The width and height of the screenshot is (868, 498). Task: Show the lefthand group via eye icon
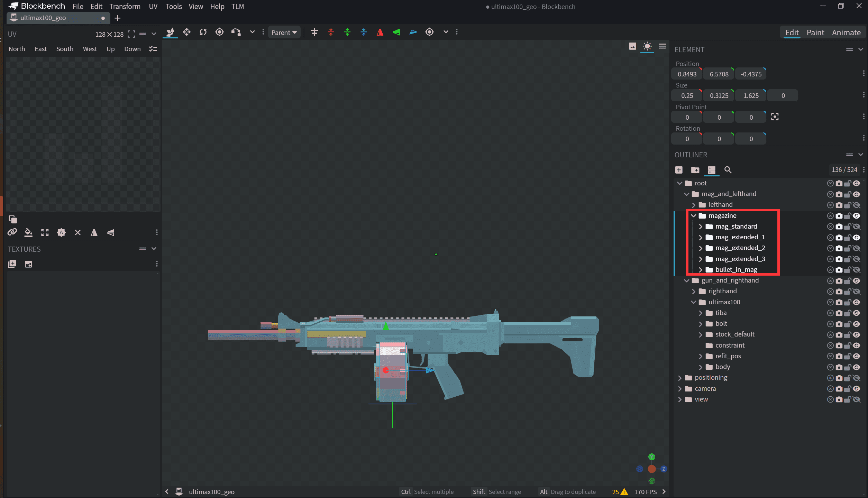pos(857,205)
